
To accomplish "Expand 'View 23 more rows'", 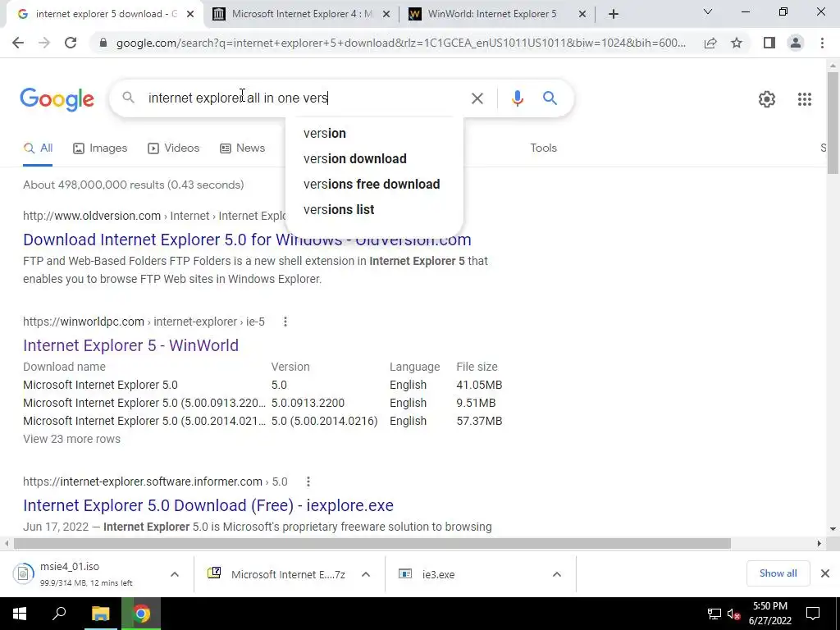I will coord(72,440).
